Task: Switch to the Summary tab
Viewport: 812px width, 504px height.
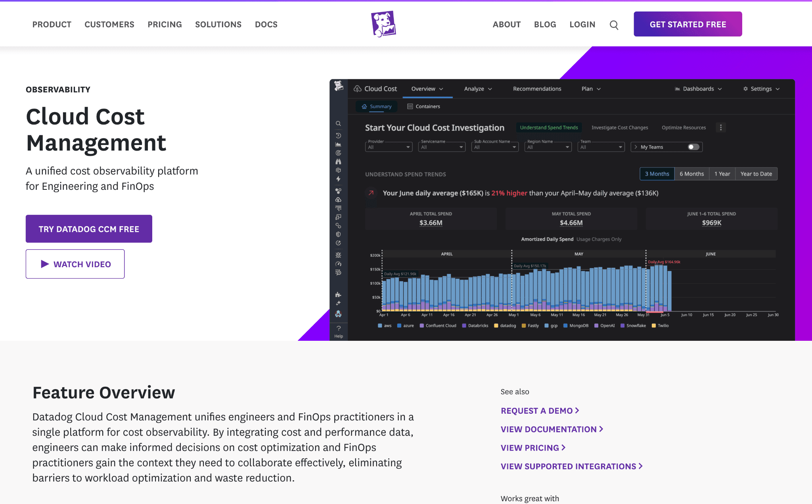Action: pyautogui.click(x=377, y=107)
